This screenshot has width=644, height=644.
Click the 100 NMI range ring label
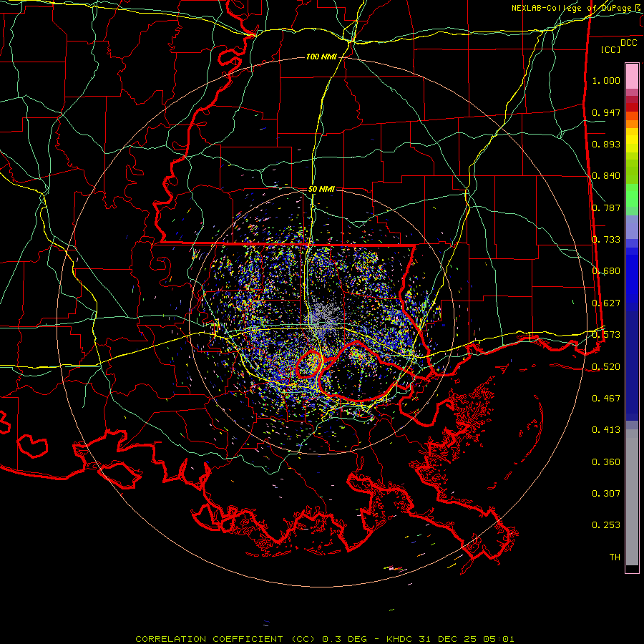tap(321, 57)
